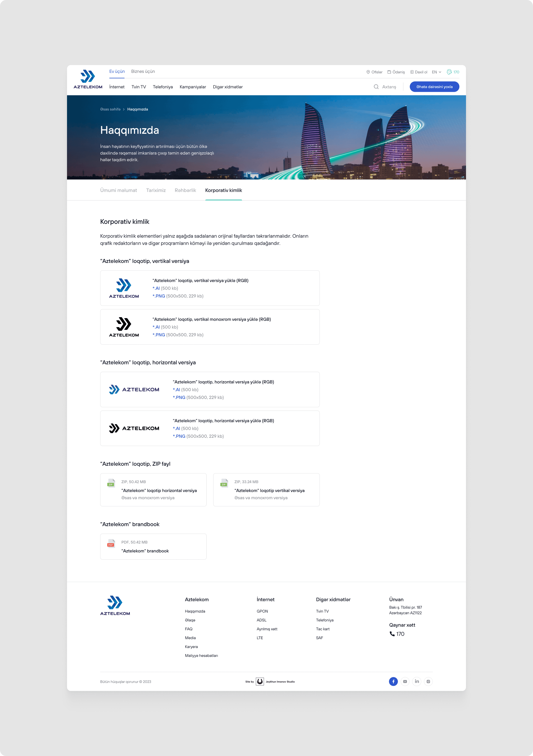Click Ayrılmış xətt link in footer
Screen dimensions: 533x756
pyautogui.click(x=267, y=629)
